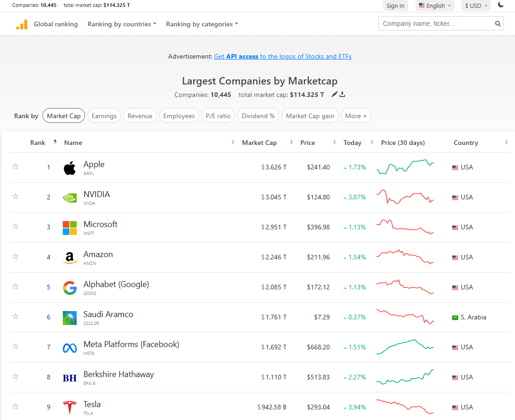Screen dimensions: 515x420
Task: Toggle dark mode moon icon
Action: click(501, 5)
